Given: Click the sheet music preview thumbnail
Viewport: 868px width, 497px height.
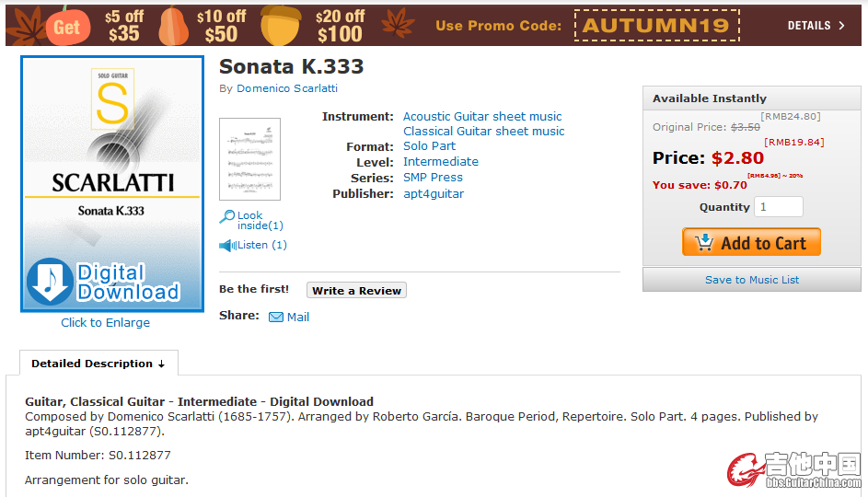Looking at the screenshot, I should 249,159.
